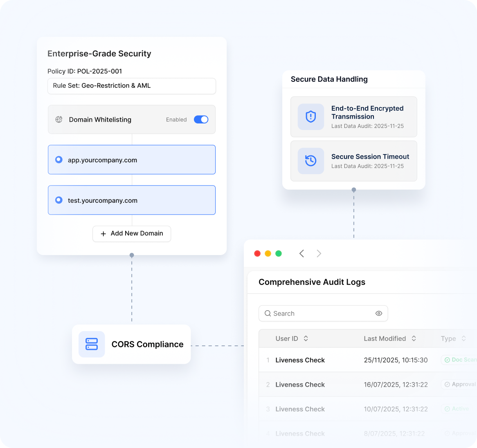Click the shield icon for Encrypted Transmission
The height and width of the screenshot is (448, 477).
pyautogui.click(x=311, y=117)
